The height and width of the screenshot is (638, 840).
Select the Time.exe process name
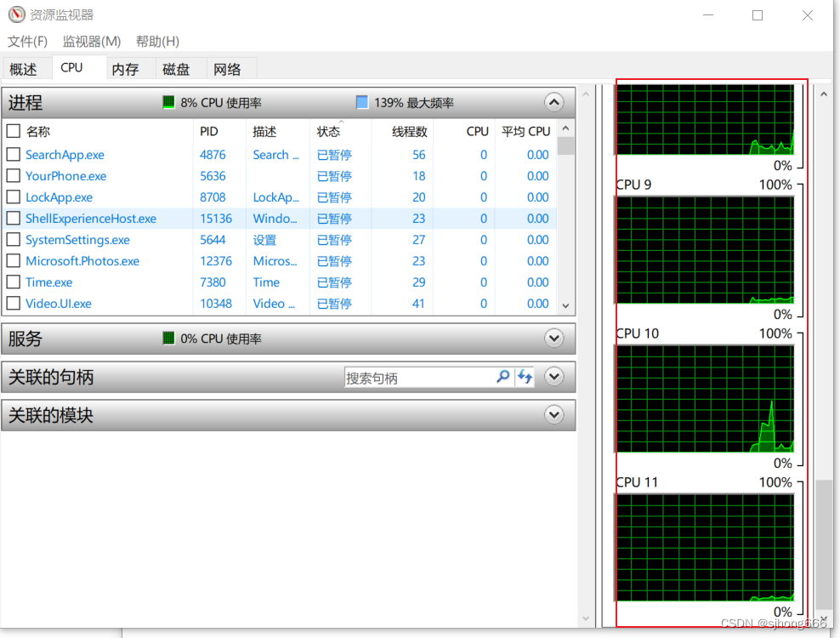48,282
